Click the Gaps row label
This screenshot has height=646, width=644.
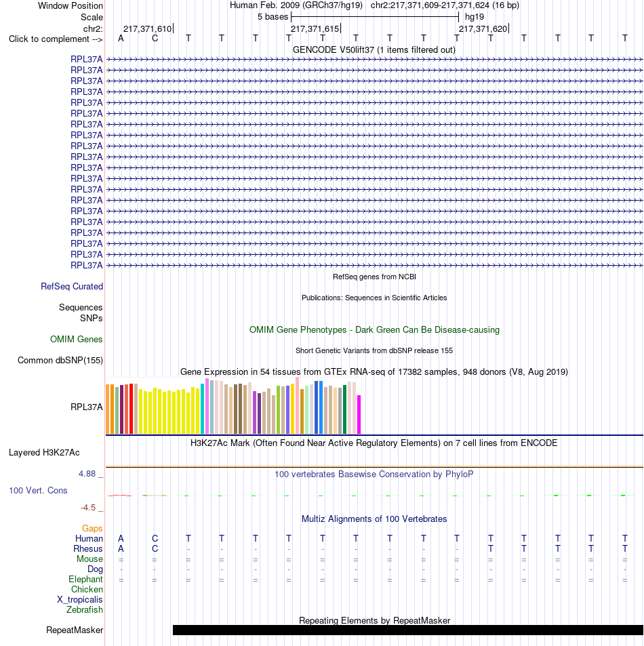tap(92, 529)
